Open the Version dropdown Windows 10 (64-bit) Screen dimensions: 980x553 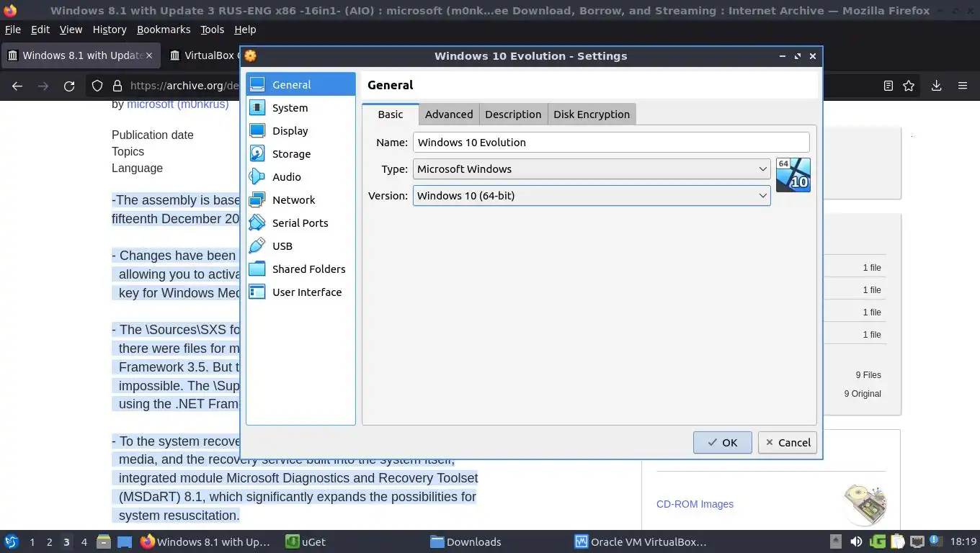592,195
